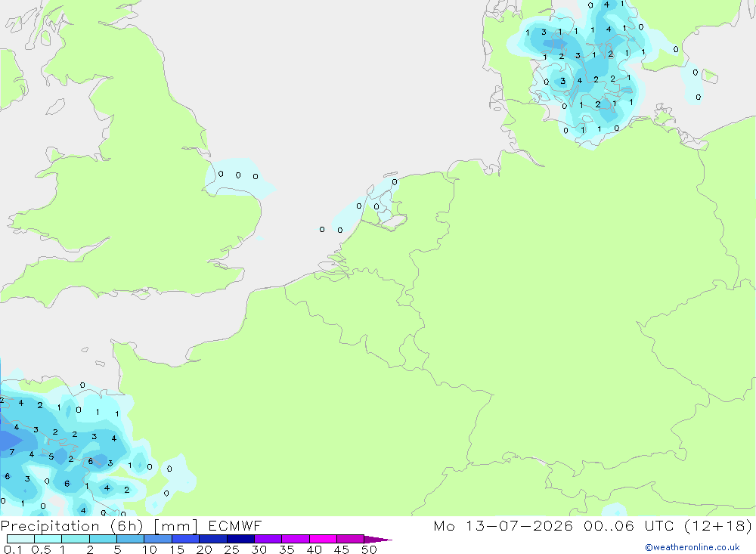The width and height of the screenshot is (756, 554).
Task: Open the weatheronline.co.uk copyright link
Action: pos(692,547)
